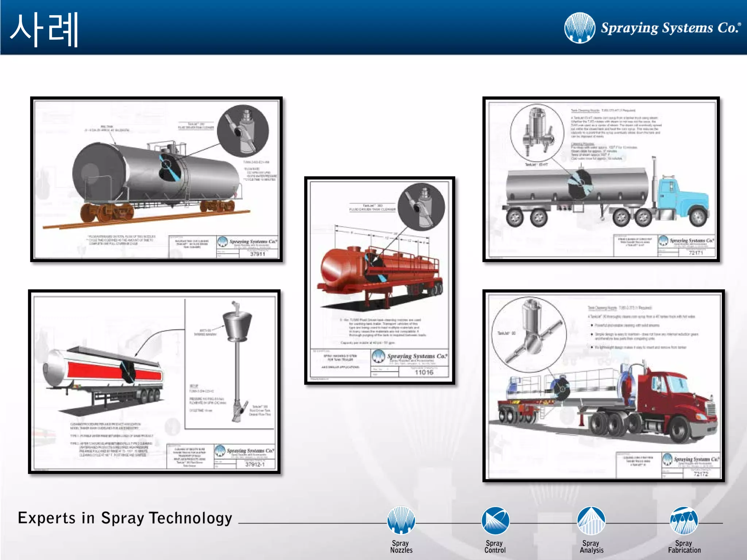Screen dimensions: 747x560
Task: Click the Spray Nozzles icon
Action: click(401, 520)
